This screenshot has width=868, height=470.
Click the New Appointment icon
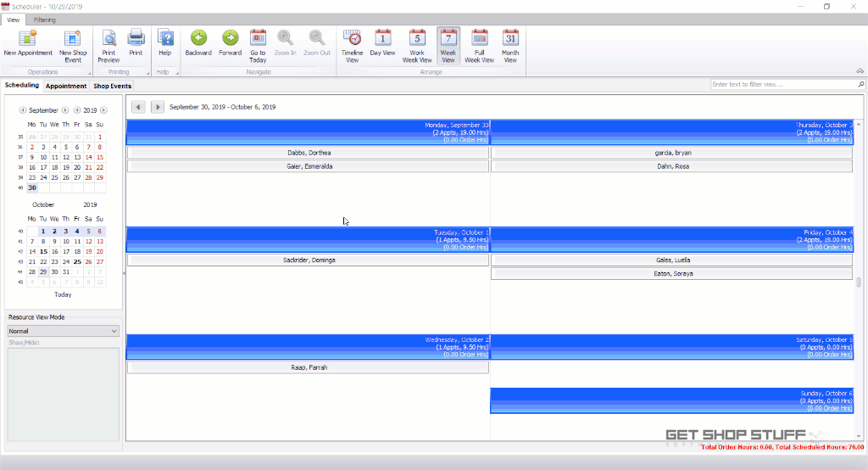28,39
